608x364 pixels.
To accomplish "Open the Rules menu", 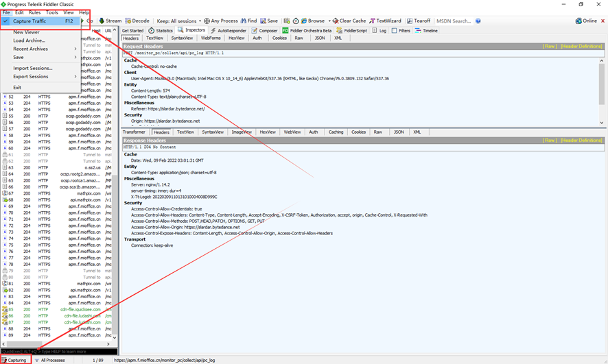I will (x=34, y=12).
